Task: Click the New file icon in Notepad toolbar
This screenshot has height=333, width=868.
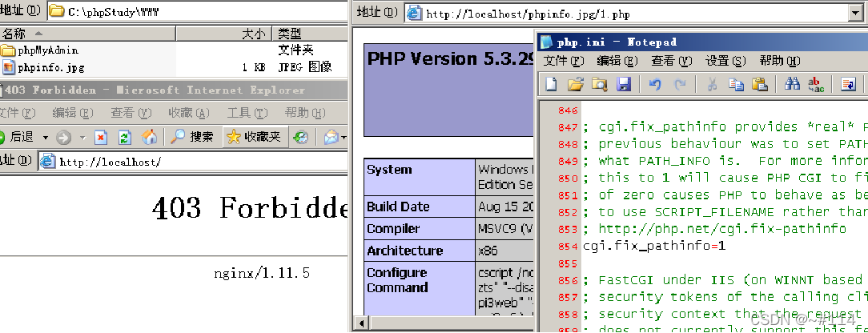Action: point(552,84)
